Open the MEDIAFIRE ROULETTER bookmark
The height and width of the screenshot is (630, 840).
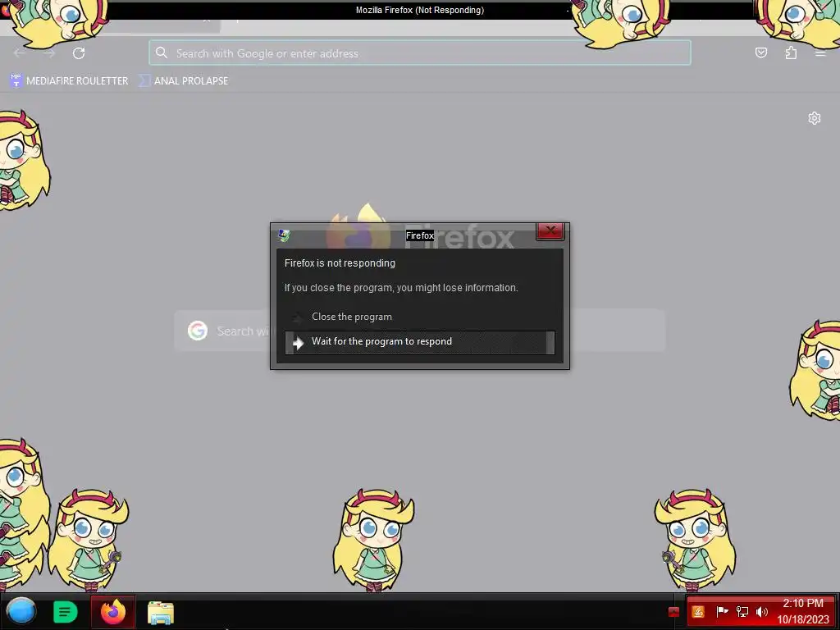click(x=69, y=81)
